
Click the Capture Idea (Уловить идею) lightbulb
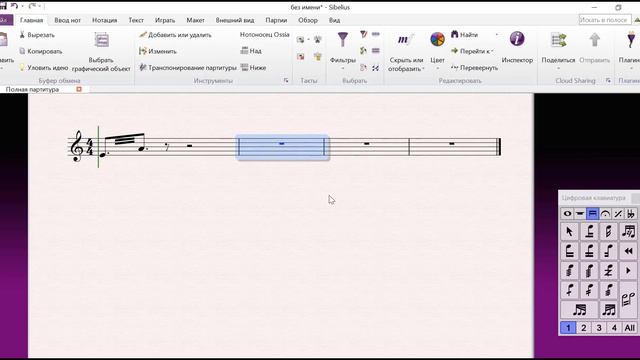22,68
